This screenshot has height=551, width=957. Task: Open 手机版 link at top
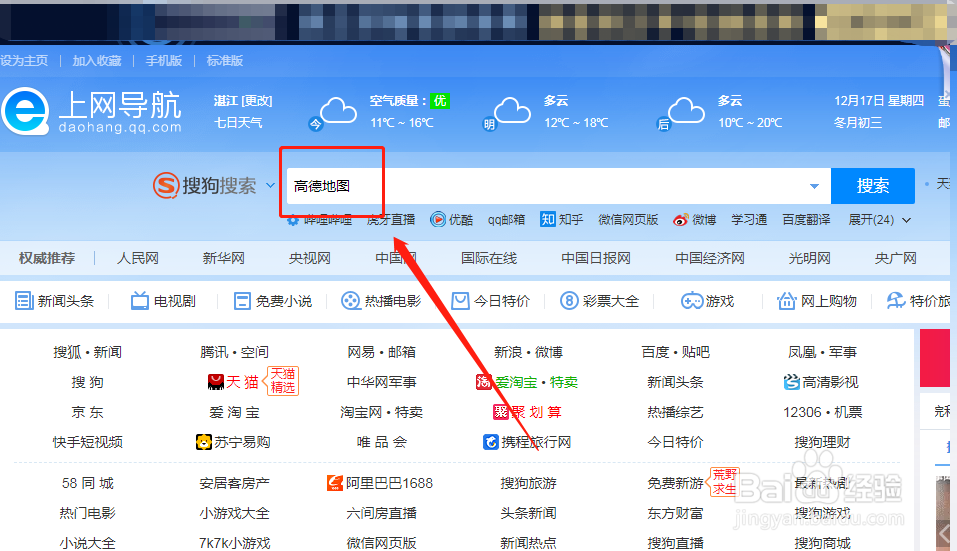164,60
